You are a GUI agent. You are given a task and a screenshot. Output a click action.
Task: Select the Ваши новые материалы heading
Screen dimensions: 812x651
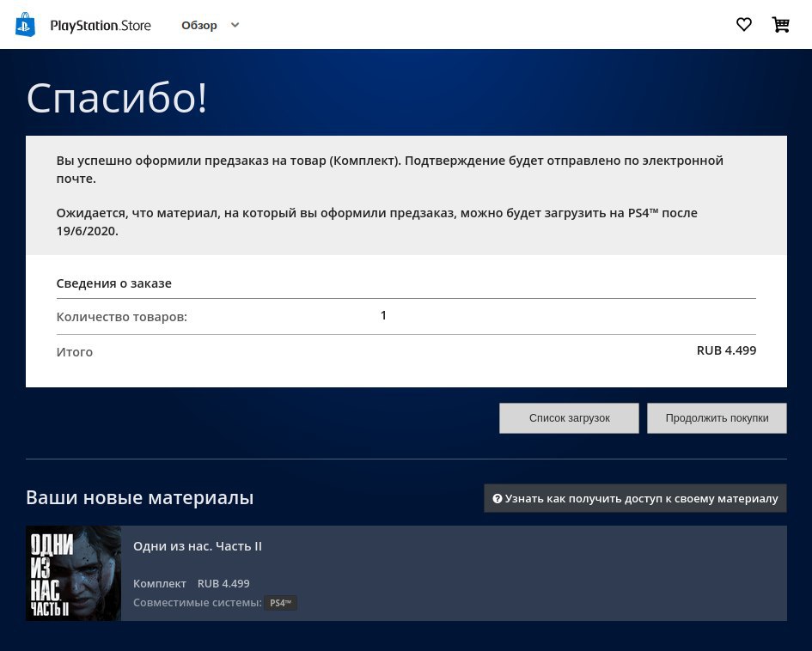tap(140, 497)
